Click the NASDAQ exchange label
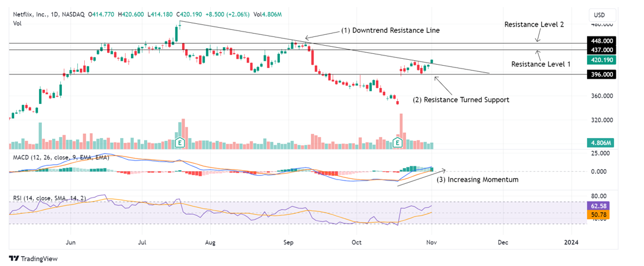Screen dimensions: 644x266 (x=73, y=14)
